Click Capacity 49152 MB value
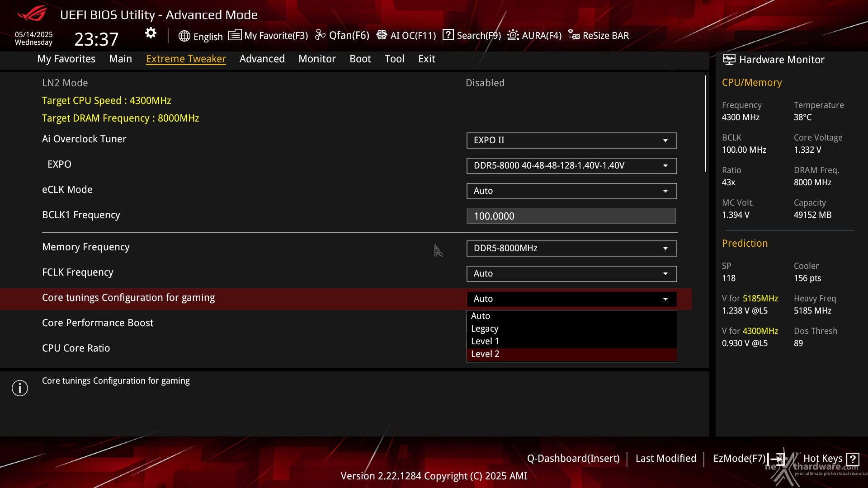Viewport: 868px width, 488px height. pos(812,215)
